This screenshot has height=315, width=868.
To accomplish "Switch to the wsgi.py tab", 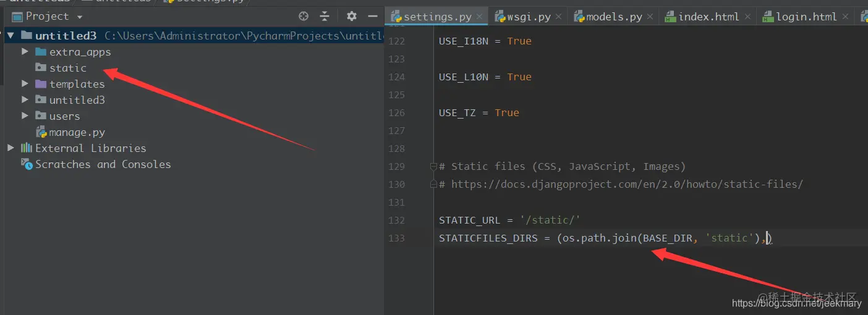I will pyautogui.click(x=529, y=17).
